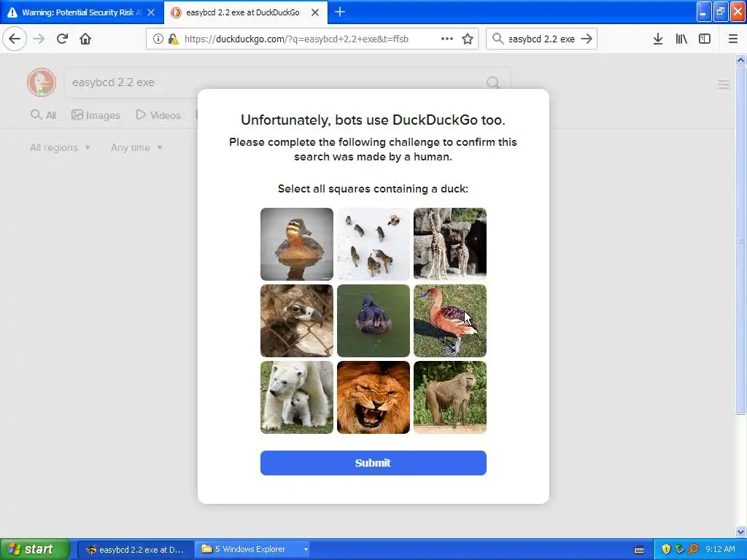Select the roaring lion square

(x=373, y=397)
